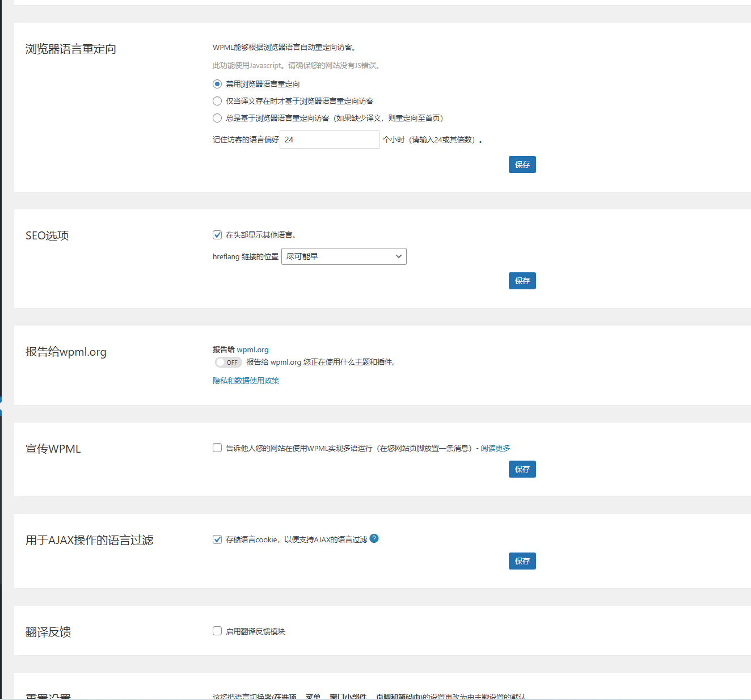Save the SEO选项 section
This screenshot has width=751, height=700.
[522, 281]
